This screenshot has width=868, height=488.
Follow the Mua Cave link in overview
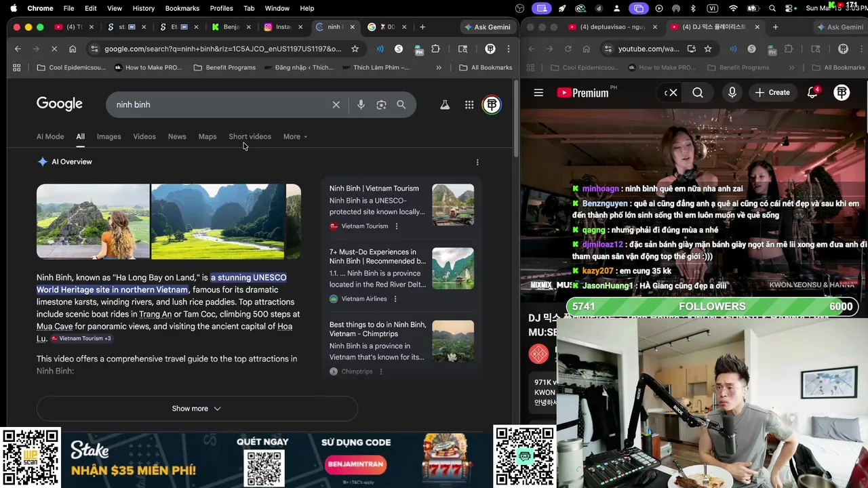55,326
